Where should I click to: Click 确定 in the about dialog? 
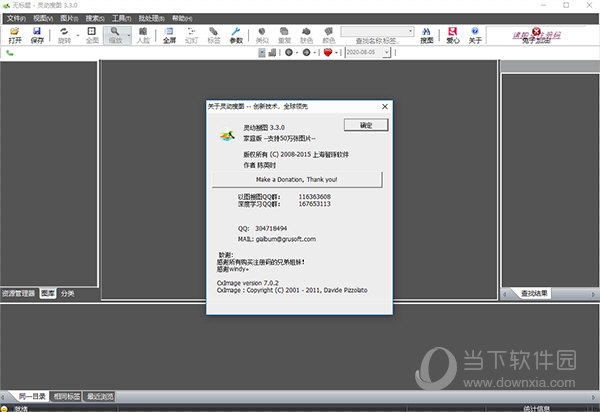[x=366, y=125]
